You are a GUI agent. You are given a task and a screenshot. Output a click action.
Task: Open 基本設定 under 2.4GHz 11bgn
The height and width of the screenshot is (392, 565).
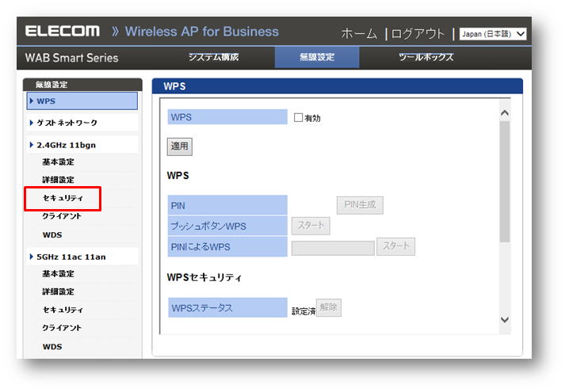58,162
